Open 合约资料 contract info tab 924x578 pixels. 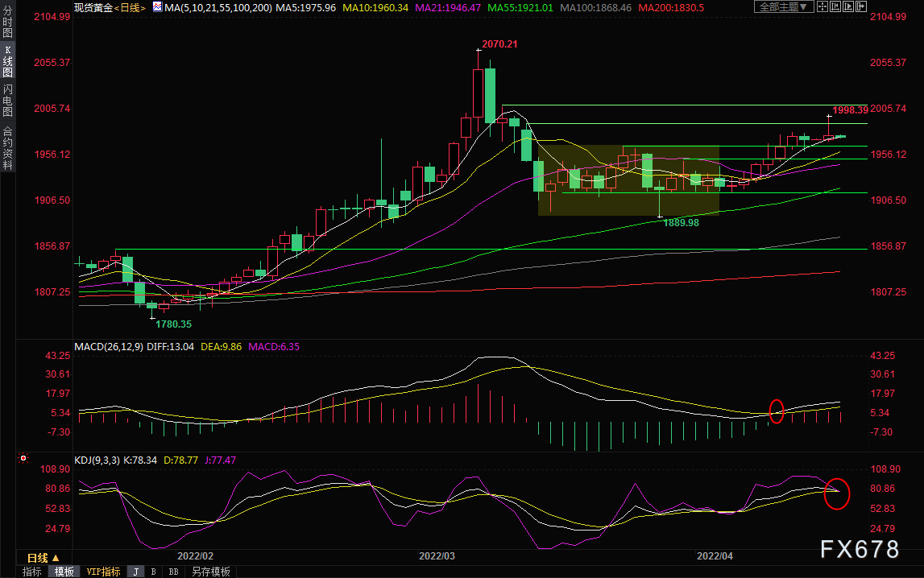[8, 148]
